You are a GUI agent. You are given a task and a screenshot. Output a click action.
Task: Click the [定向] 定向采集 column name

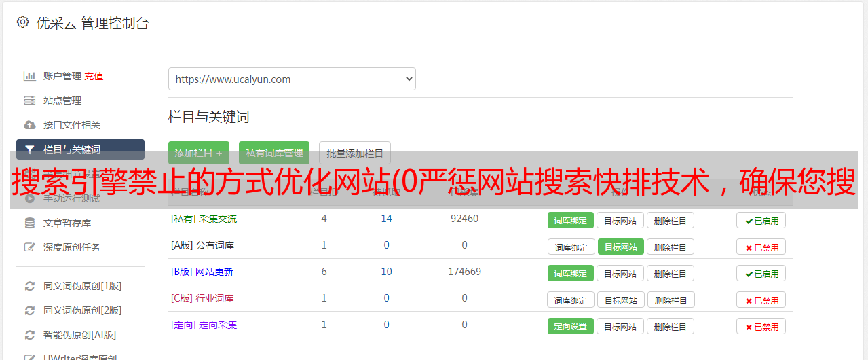[x=204, y=325]
